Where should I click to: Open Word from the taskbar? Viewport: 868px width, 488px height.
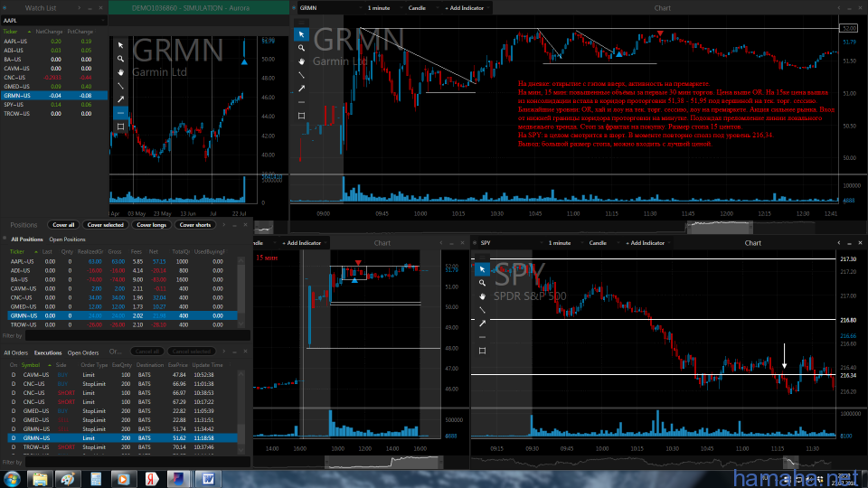[x=208, y=479]
